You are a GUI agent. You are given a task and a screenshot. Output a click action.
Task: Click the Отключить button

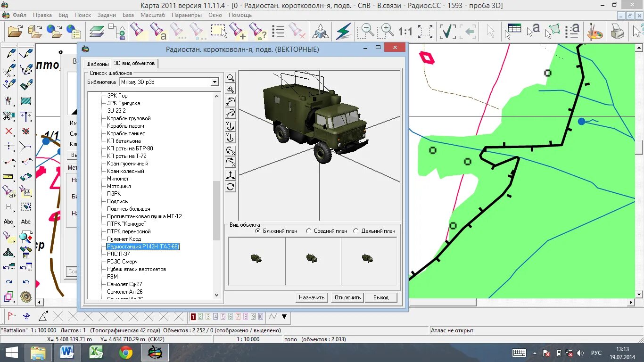(x=347, y=297)
